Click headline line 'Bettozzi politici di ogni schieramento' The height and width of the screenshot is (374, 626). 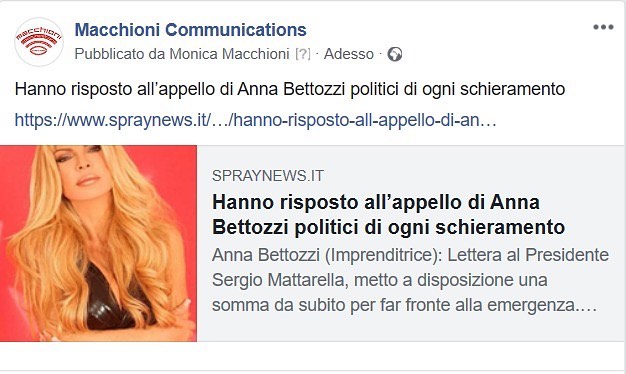[388, 227]
